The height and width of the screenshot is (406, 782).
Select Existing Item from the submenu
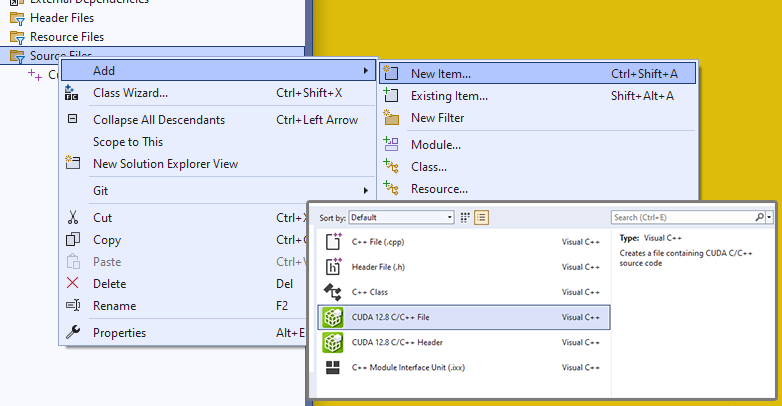[x=449, y=96]
